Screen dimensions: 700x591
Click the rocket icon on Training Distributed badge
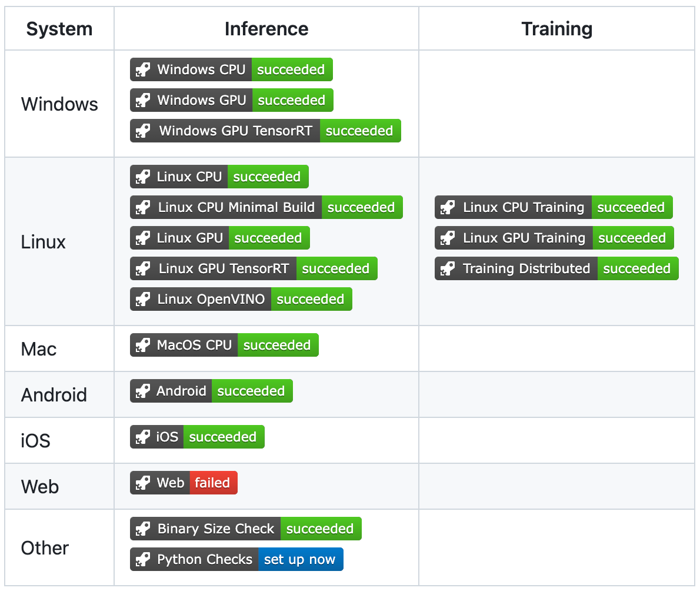click(x=447, y=269)
